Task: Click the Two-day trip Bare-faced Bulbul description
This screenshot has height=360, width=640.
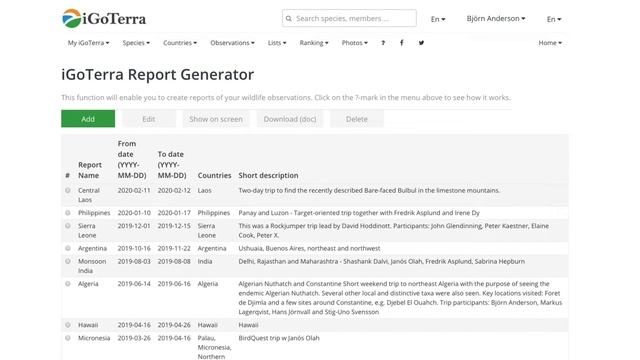Action: point(369,190)
